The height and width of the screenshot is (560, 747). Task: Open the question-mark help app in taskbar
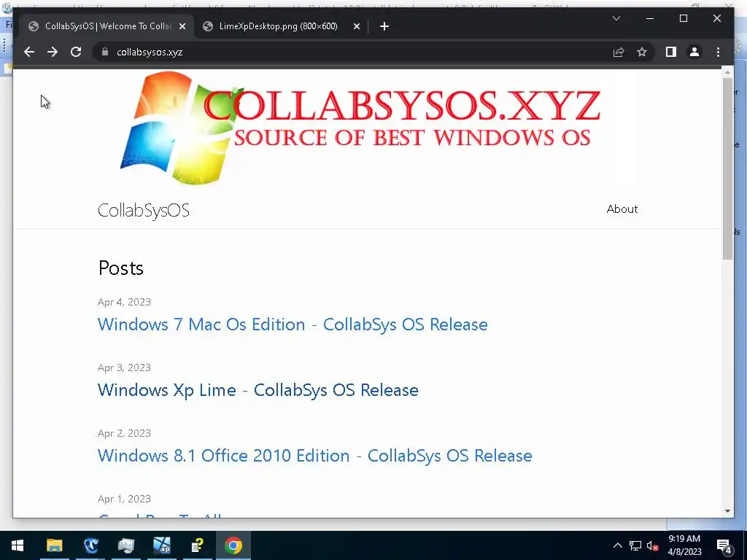coord(198,545)
